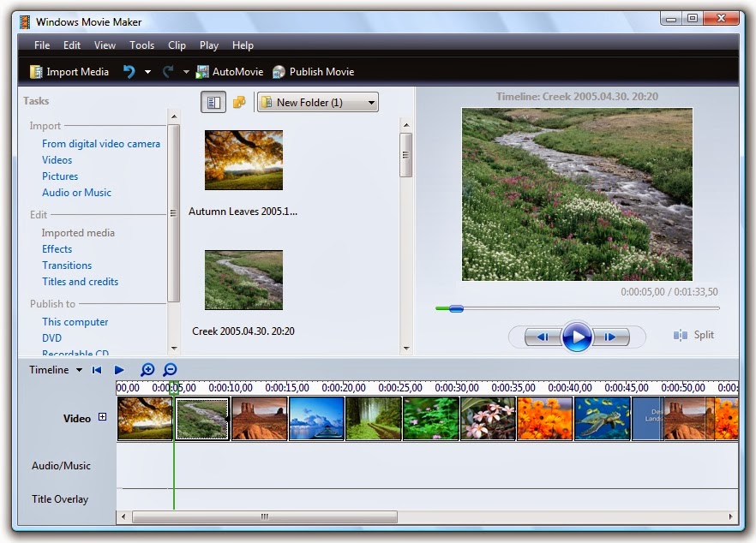Click the Play Timeline icon
Screen dimensions: 756x543
point(119,370)
